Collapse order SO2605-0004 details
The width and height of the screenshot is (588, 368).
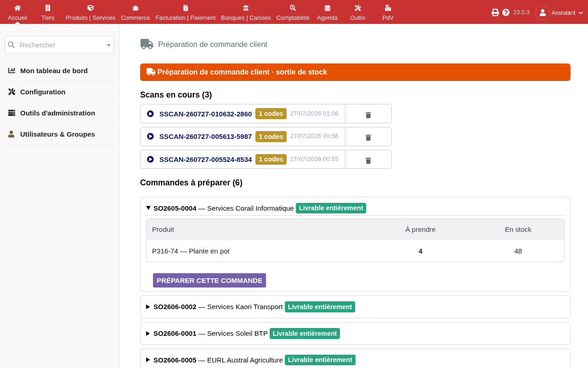(148, 208)
